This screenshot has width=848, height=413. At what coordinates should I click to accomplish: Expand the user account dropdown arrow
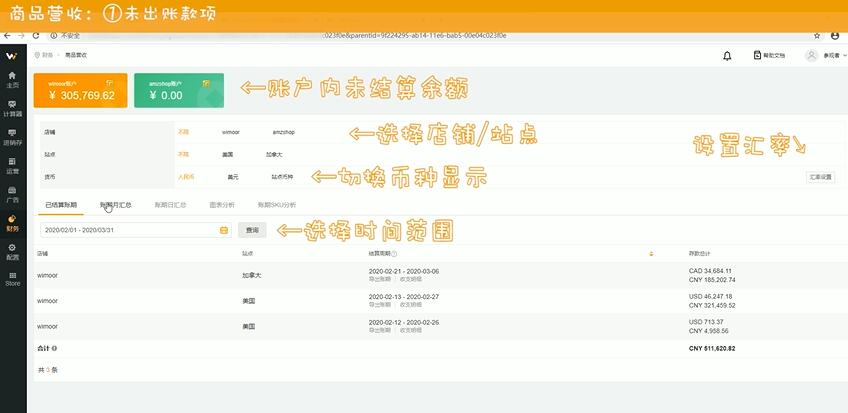845,55
